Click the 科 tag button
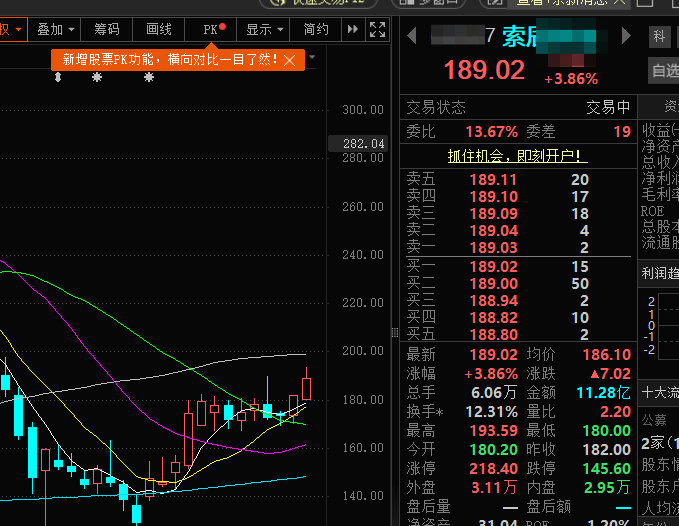The height and width of the screenshot is (526, 679). point(659,36)
